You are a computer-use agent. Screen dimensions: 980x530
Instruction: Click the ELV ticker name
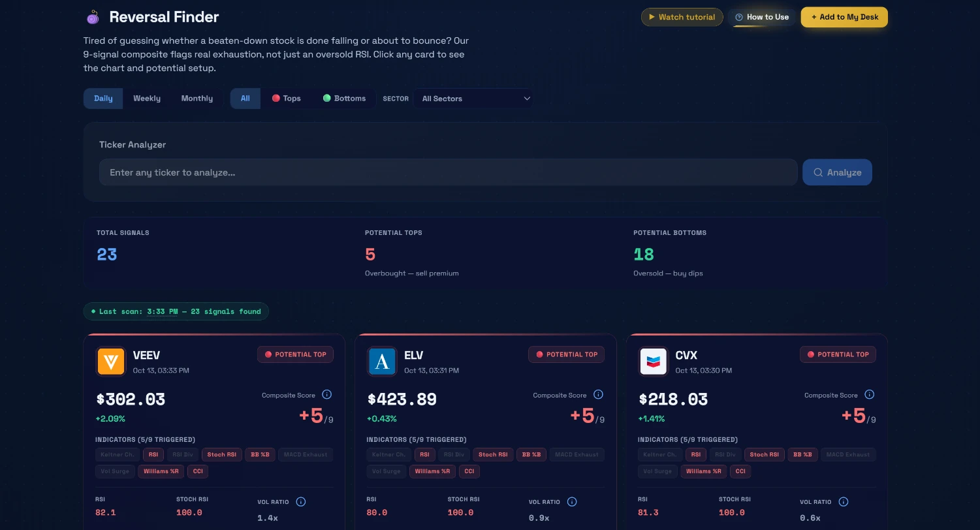(414, 356)
